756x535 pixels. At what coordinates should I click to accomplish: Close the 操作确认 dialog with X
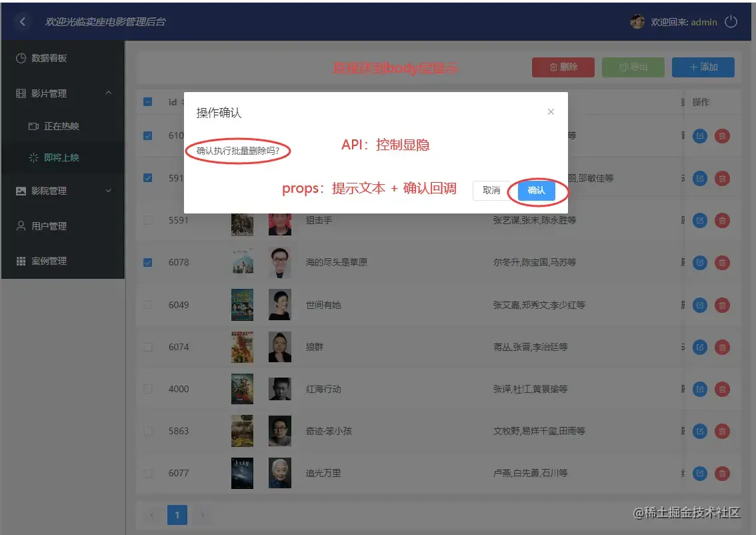click(x=551, y=112)
